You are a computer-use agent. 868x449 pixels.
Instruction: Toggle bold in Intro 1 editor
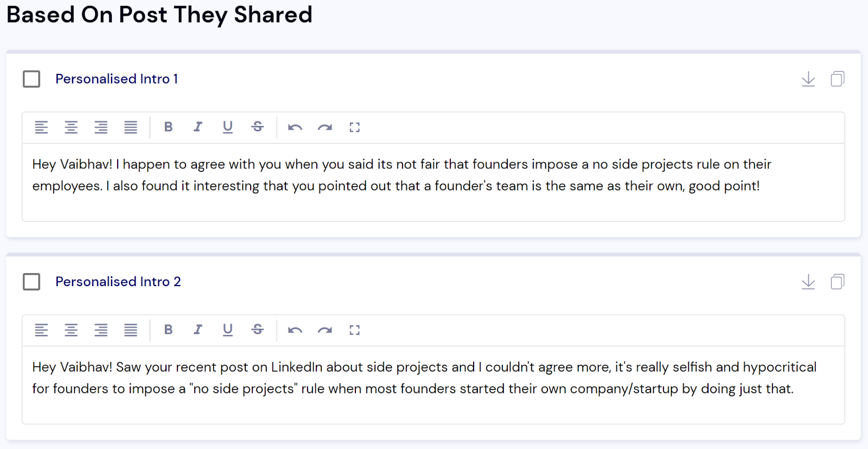coord(168,127)
